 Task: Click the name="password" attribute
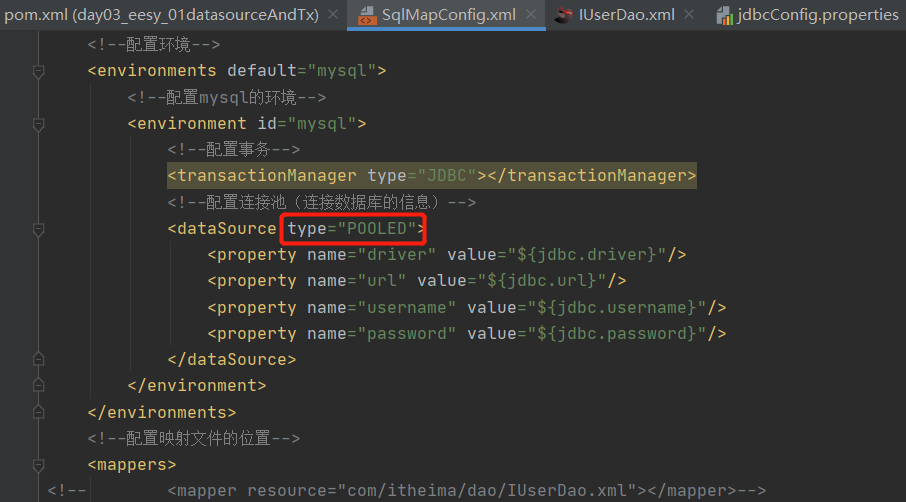click(381, 333)
